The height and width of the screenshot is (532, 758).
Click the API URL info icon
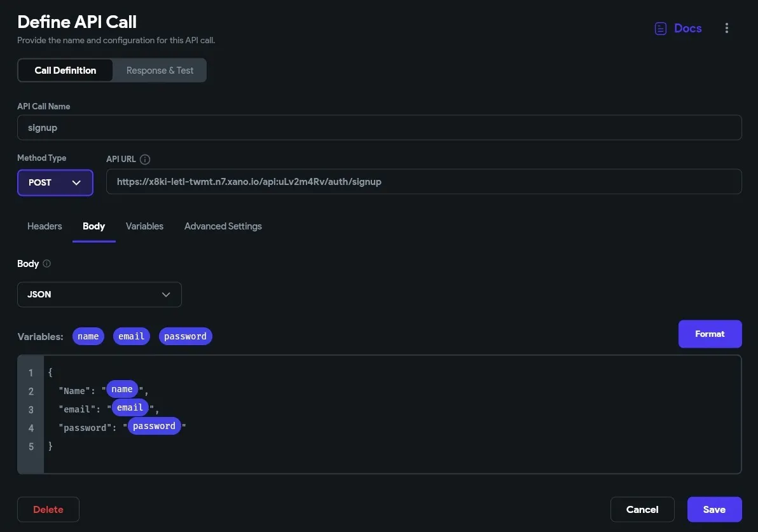pyautogui.click(x=145, y=160)
